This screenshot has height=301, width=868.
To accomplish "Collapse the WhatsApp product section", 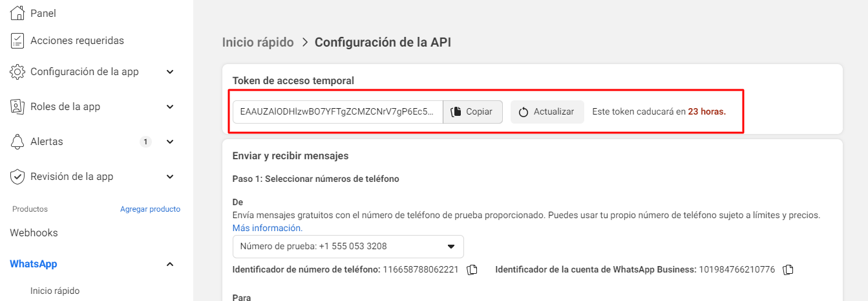I will 170,264.
